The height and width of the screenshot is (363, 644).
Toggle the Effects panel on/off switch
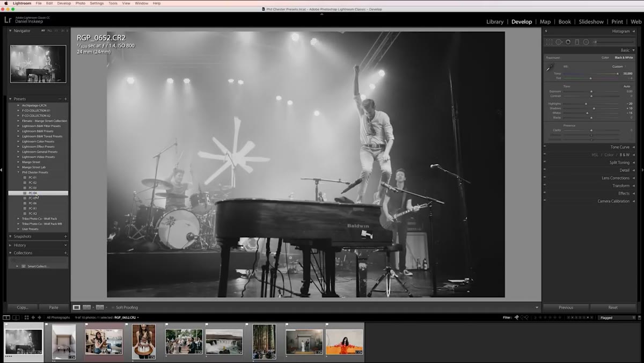(545, 193)
